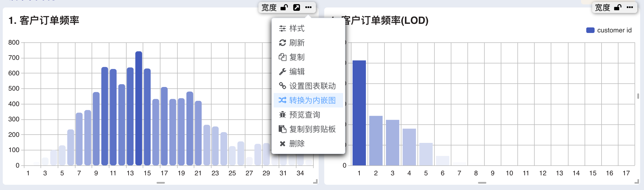Open 设置图表联动 chart linkage option
644x190 pixels.
(308, 86)
